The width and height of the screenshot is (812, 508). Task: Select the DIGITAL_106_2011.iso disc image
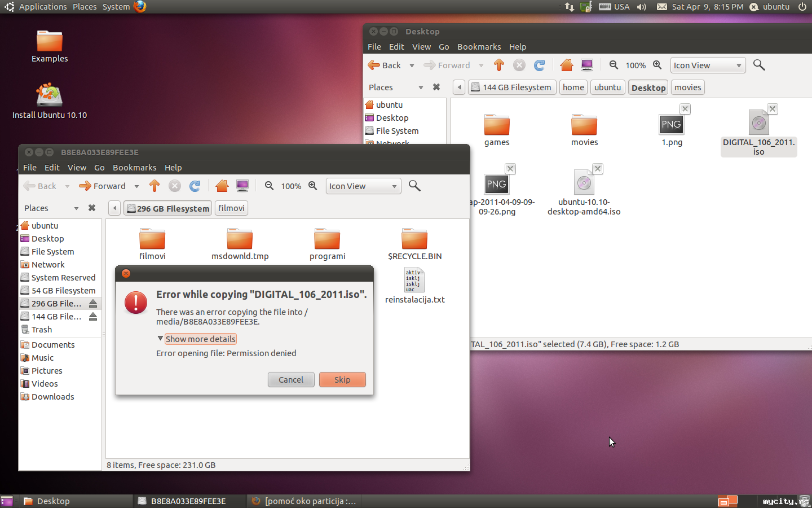coord(759,133)
